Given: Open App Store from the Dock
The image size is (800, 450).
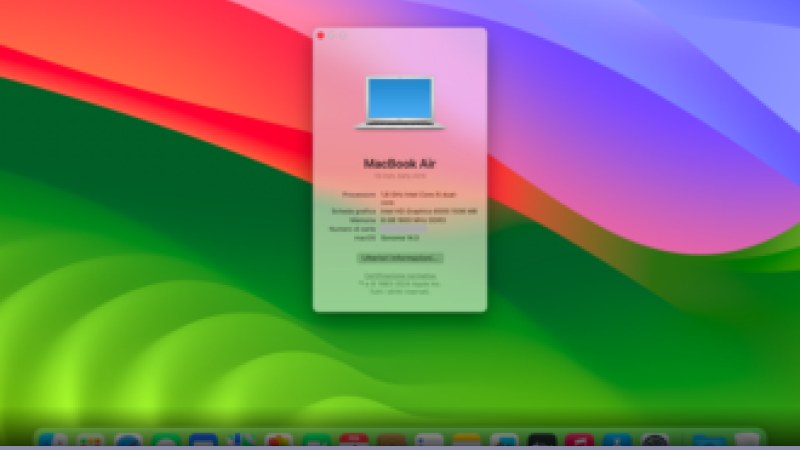Looking at the screenshot, I should pos(617,441).
